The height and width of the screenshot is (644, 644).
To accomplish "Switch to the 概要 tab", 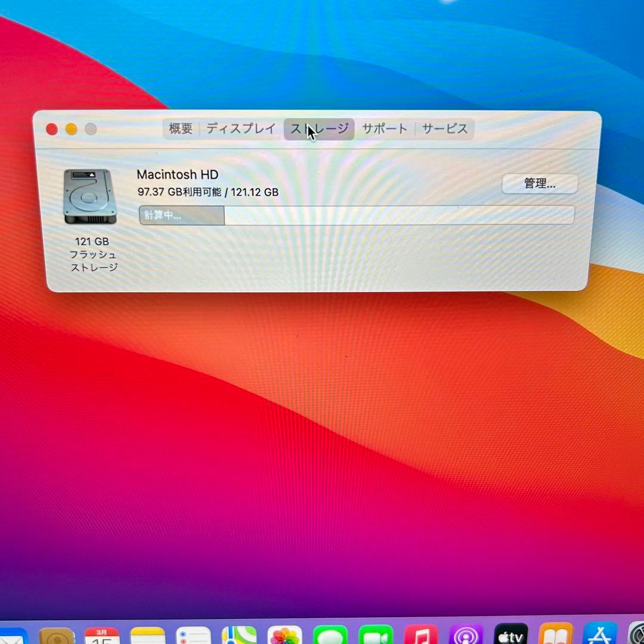I will tap(181, 129).
